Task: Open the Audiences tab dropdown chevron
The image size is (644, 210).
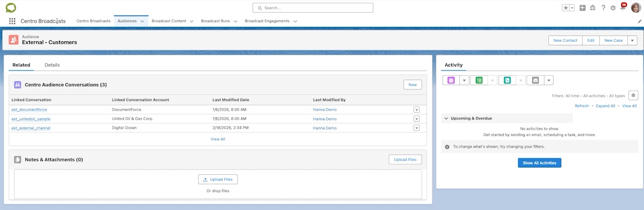Action: [x=142, y=21]
